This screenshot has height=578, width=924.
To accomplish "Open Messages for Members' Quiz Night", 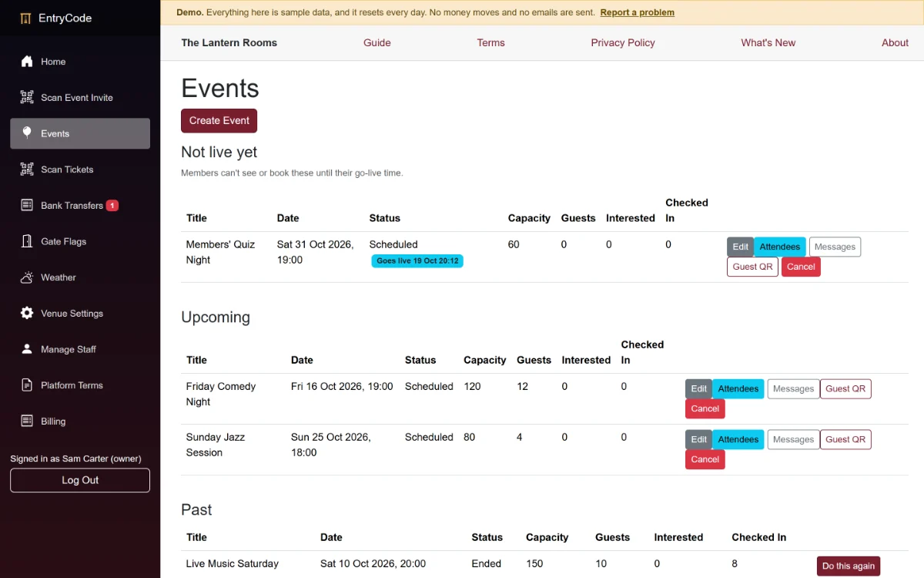I will (835, 247).
